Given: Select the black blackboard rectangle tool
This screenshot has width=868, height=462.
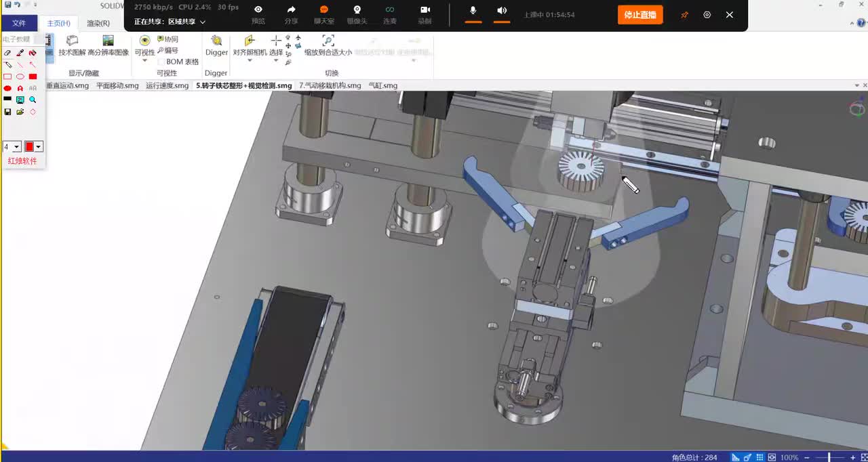Looking at the screenshot, I should coord(7,99).
